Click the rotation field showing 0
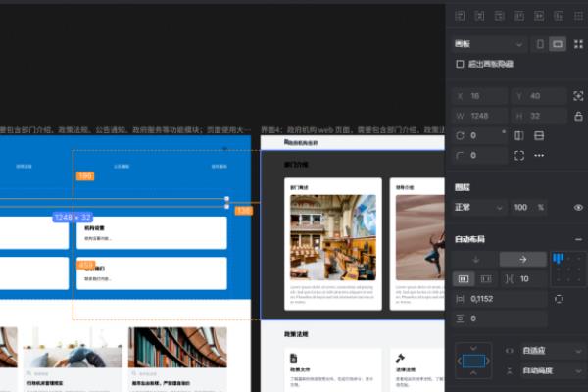 (479, 136)
